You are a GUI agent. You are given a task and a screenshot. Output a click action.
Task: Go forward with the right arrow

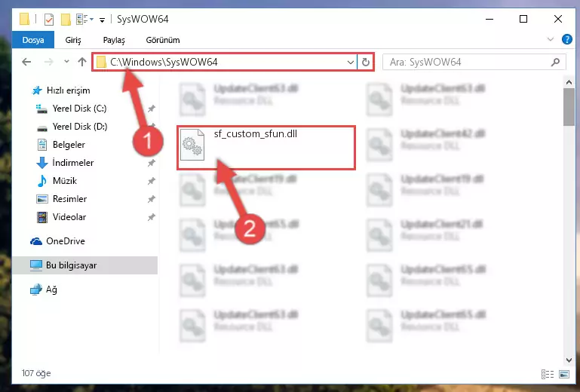point(48,62)
